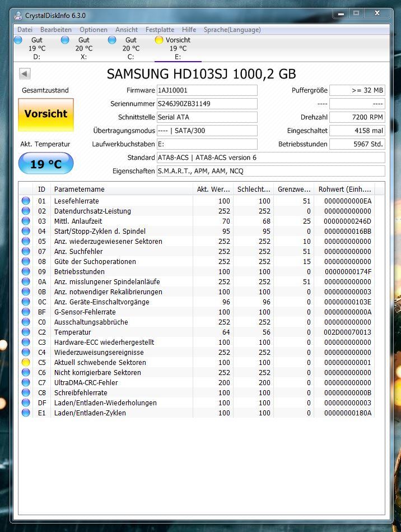Open the Festplatte menu

pos(160,30)
